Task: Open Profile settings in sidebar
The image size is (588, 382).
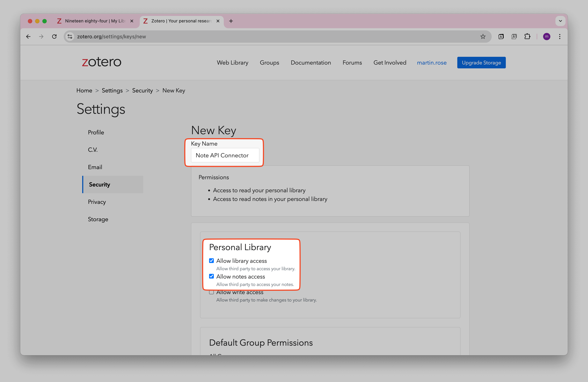Action: (96, 133)
